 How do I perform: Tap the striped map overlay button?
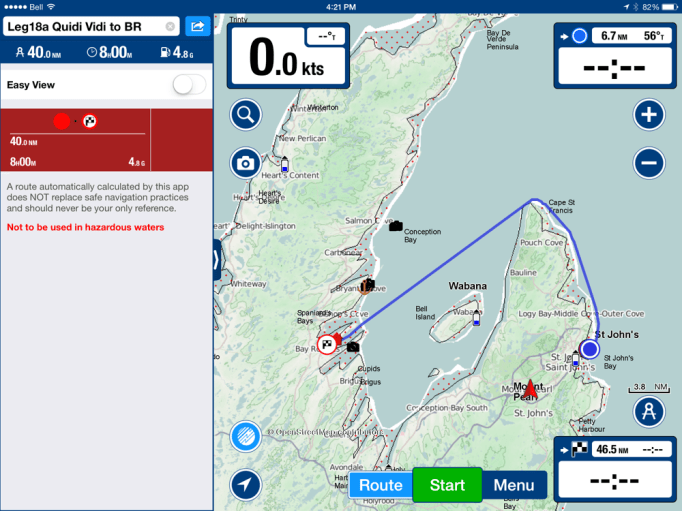tap(245, 436)
